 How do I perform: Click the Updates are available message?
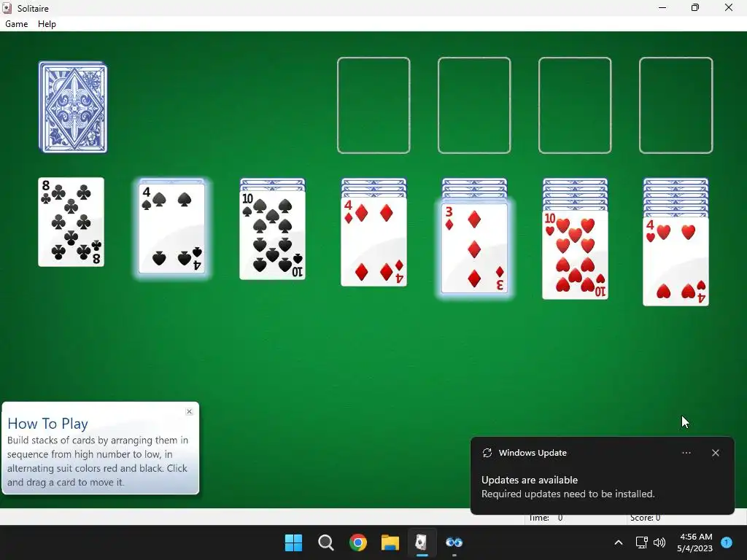pos(530,480)
